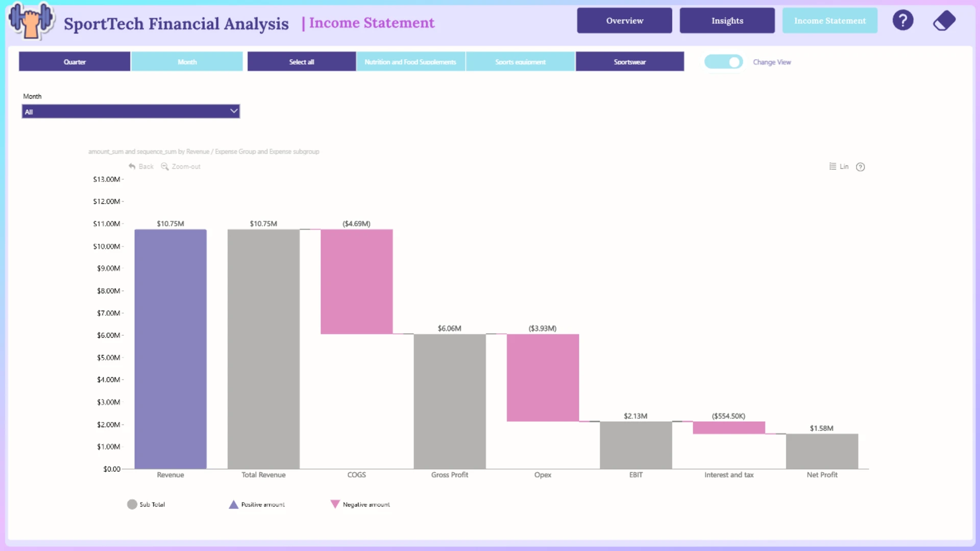
Task: Switch to the Insights page
Action: tap(727, 20)
